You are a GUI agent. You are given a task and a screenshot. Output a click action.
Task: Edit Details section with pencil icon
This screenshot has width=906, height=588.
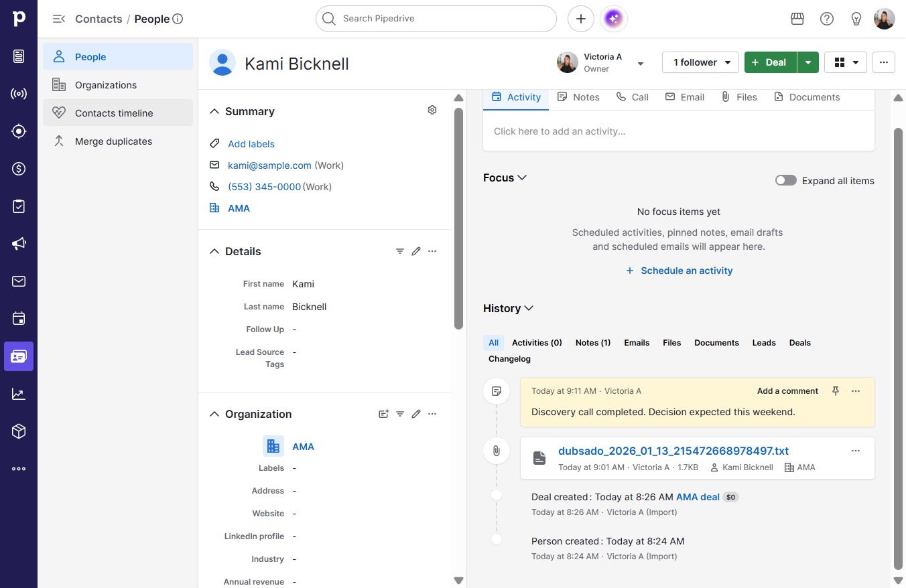pyautogui.click(x=416, y=251)
